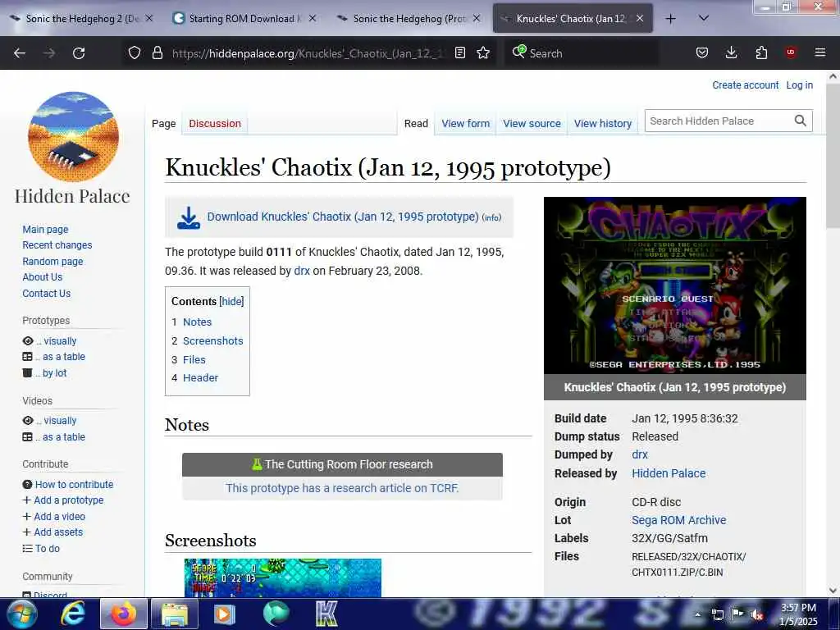Open the Discussion tab
This screenshot has height=630, width=840.
(x=215, y=123)
